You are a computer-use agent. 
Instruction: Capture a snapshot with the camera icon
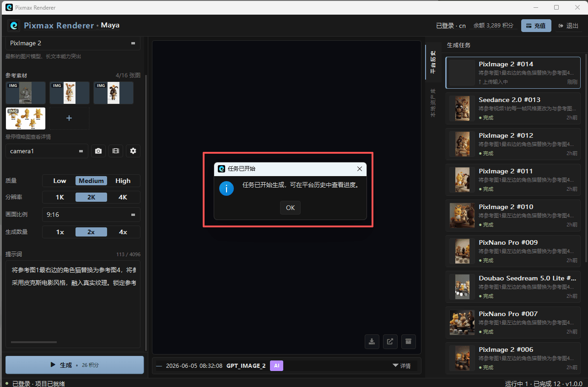point(98,151)
